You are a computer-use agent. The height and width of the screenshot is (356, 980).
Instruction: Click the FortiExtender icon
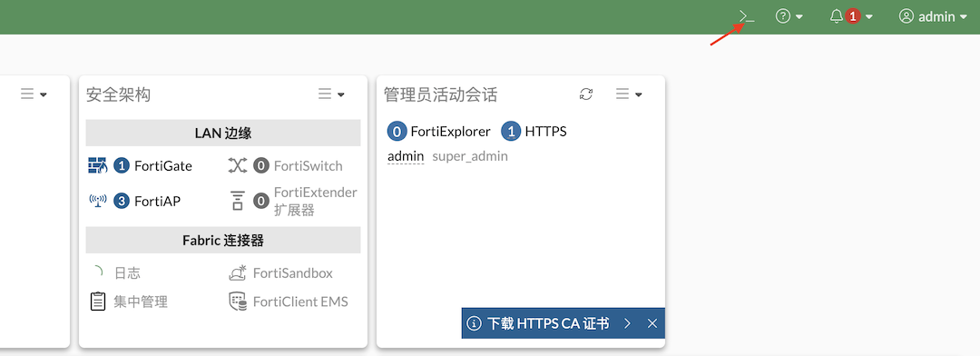click(x=238, y=201)
